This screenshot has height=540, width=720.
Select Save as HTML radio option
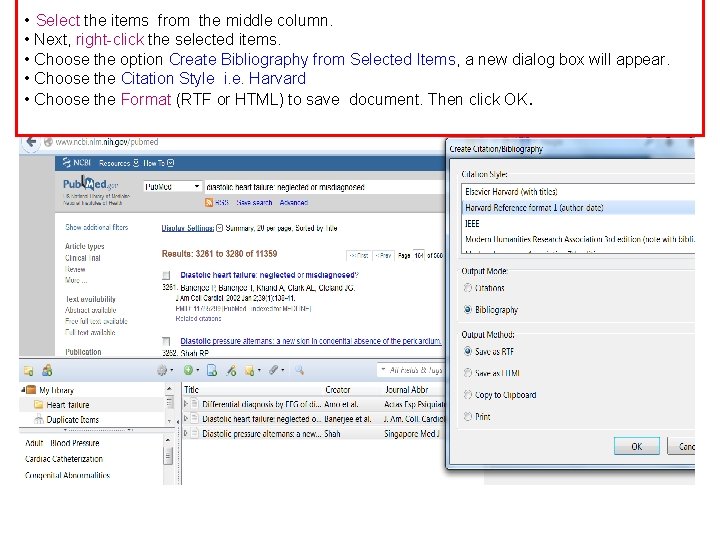click(x=468, y=373)
